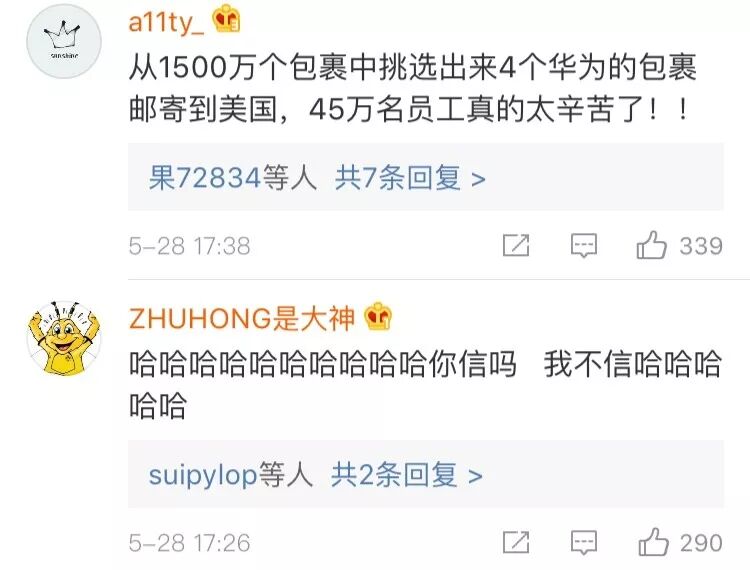Tap the crown badge next to ZHUHONG是大神

[x=378, y=316]
